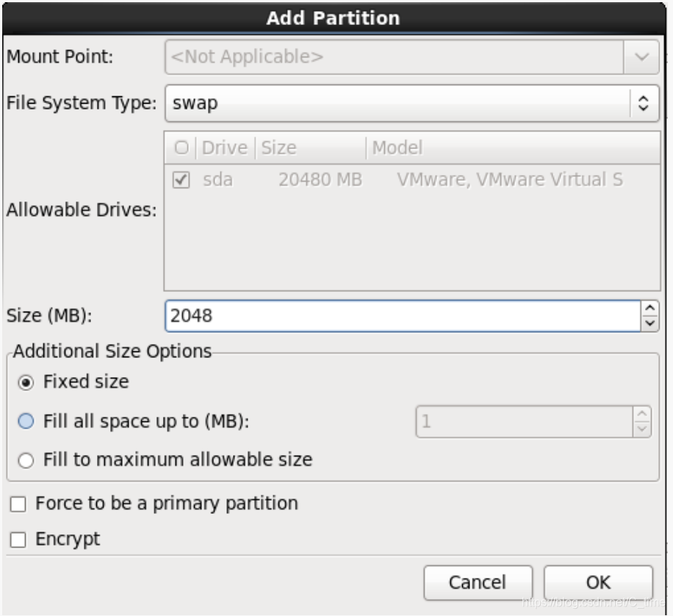
Task: Confirm the partition with OK button
Action: tap(598, 583)
